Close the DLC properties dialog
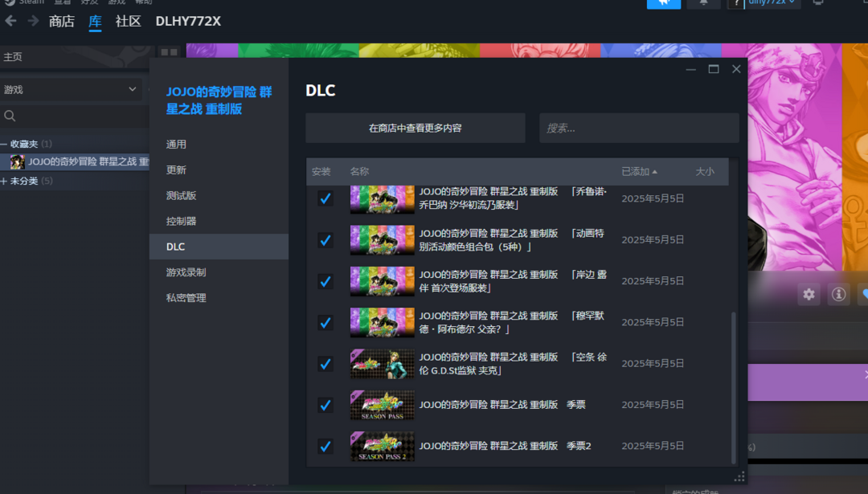 (736, 69)
